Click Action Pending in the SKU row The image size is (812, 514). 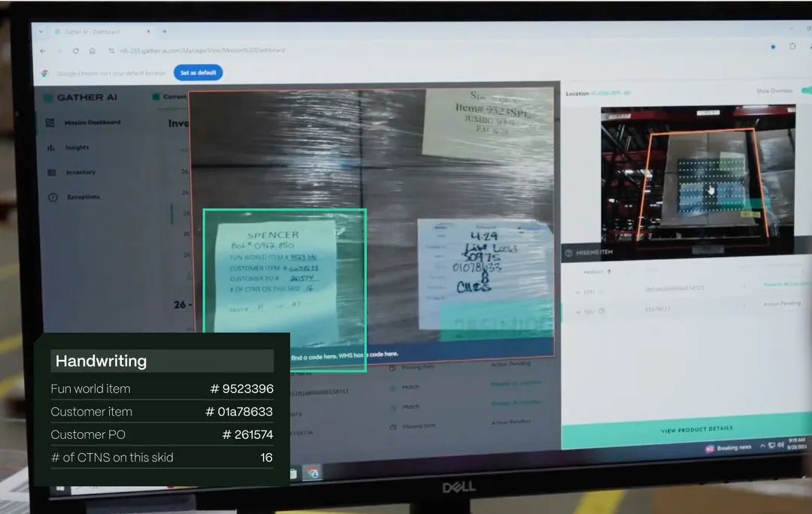(x=781, y=304)
